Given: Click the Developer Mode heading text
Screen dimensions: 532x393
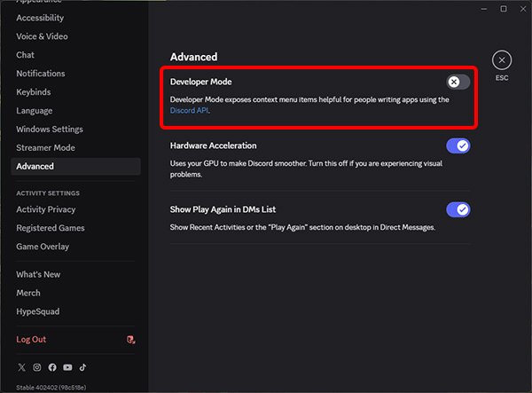Looking at the screenshot, I should point(201,82).
